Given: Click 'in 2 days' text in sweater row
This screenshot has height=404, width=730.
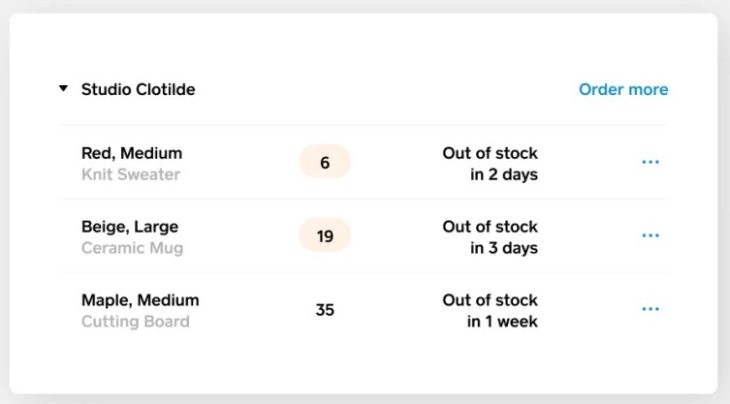Looking at the screenshot, I should 503,175.
